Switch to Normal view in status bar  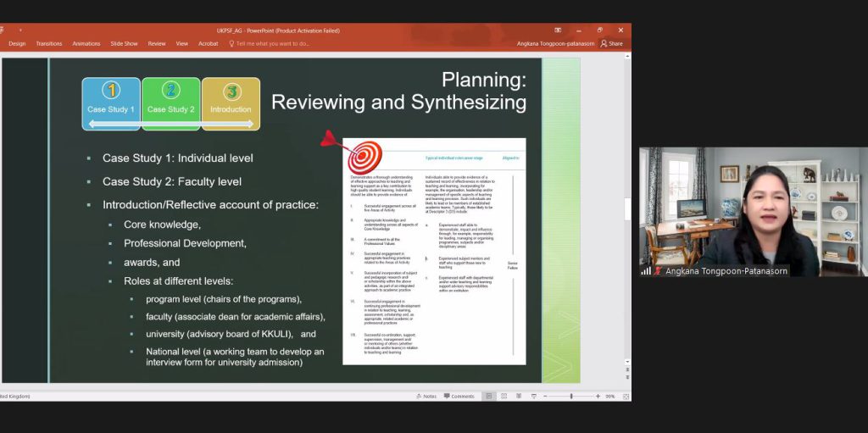(488, 396)
